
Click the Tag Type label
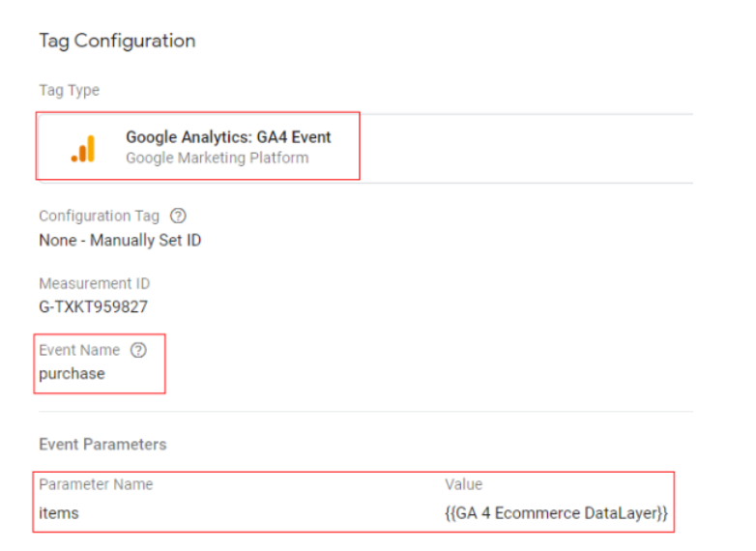69,90
